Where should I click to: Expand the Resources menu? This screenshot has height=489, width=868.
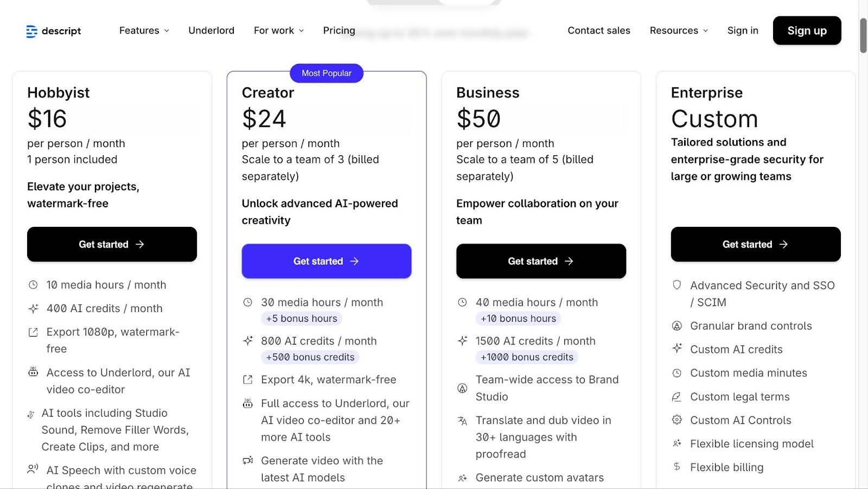click(x=679, y=30)
